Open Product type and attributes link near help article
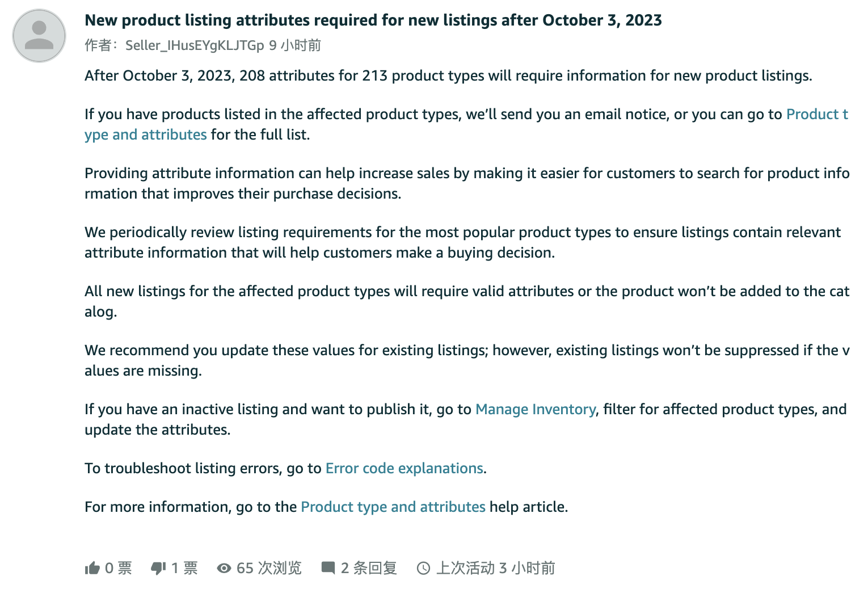The image size is (868, 589). click(x=393, y=507)
